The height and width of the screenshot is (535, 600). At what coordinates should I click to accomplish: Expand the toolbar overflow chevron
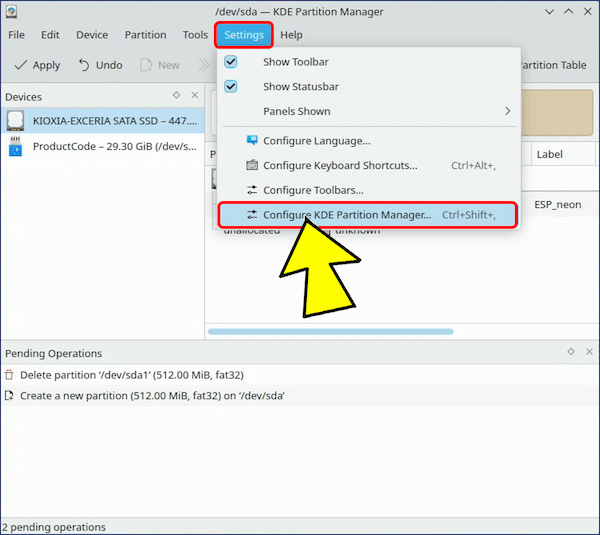[203, 65]
